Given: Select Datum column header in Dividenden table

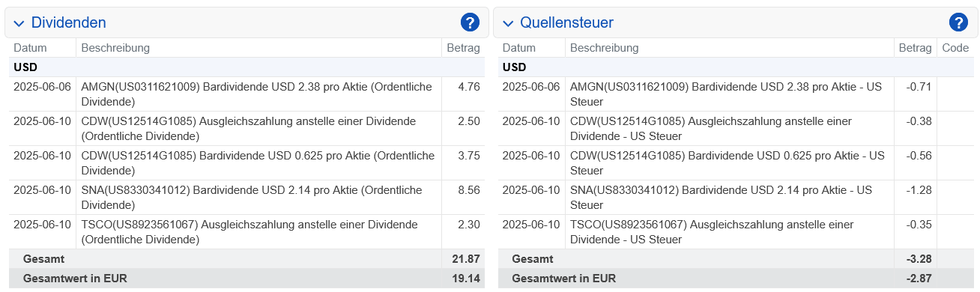Looking at the screenshot, I should point(30,48).
